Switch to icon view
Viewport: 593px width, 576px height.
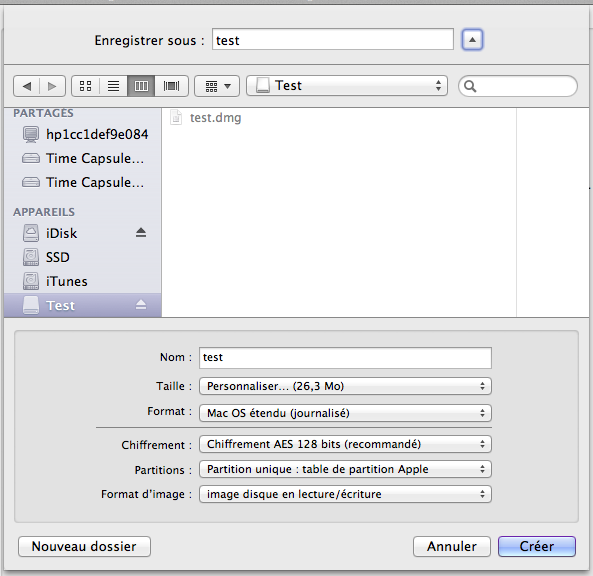(85, 86)
